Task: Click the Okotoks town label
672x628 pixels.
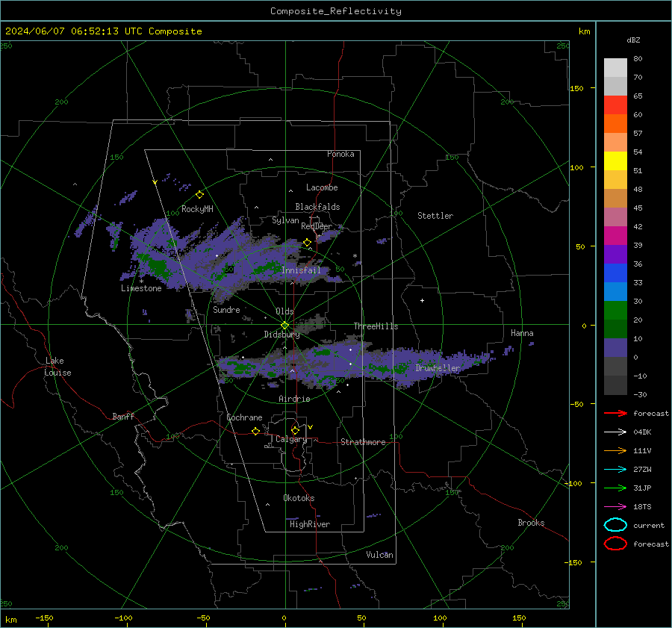Action: pos(299,498)
